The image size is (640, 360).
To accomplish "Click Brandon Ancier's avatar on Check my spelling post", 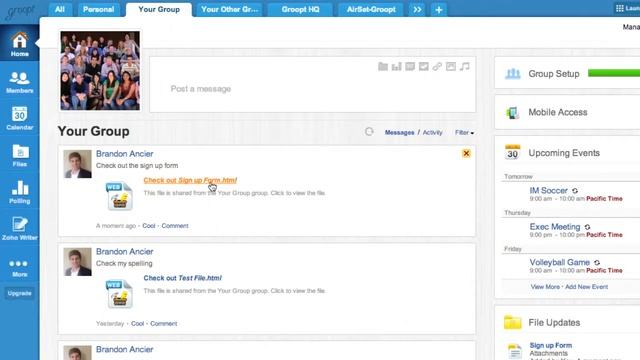I will pyautogui.click(x=78, y=262).
